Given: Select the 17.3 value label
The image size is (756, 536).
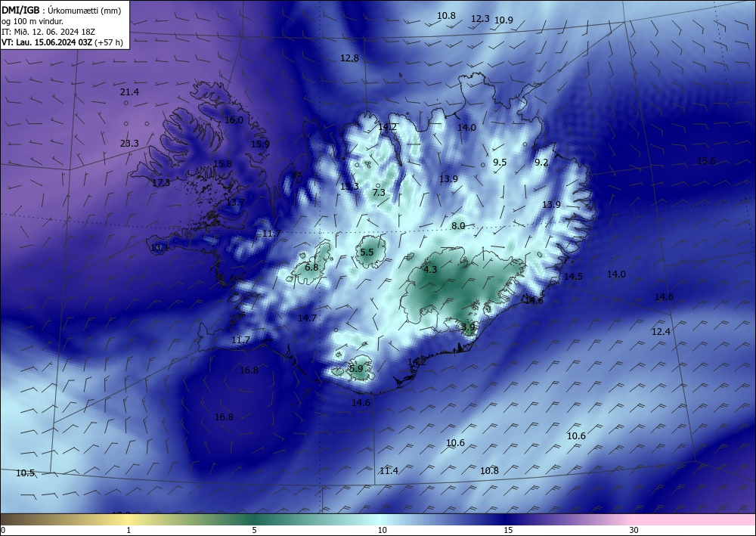Looking at the screenshot, I should (x=161, y=183).
